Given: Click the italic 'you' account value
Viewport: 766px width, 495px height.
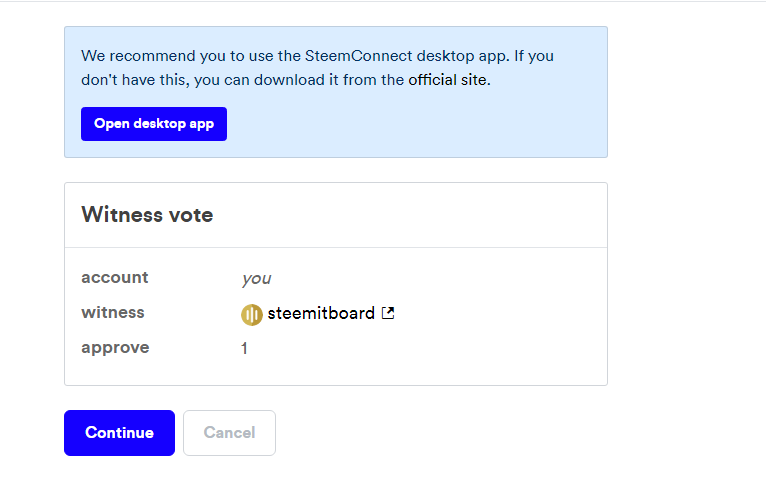Looking at the screenshot, I should tap(256, 279).
